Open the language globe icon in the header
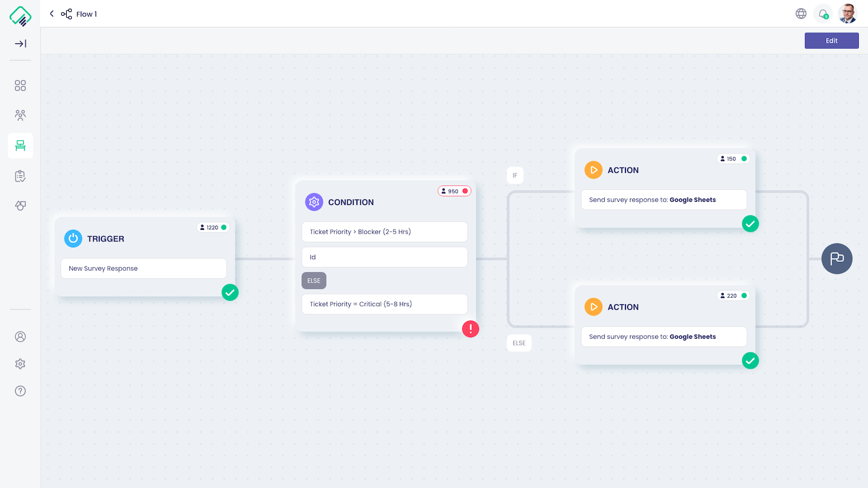Viewport: 868px width, 488px height. point(801,14)
